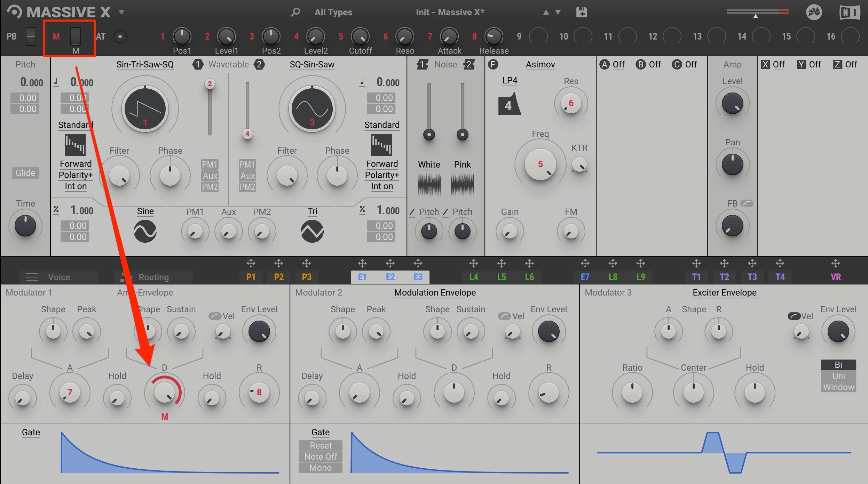Select the Bi mode button
868x484 pixels.
click(838, 365)
